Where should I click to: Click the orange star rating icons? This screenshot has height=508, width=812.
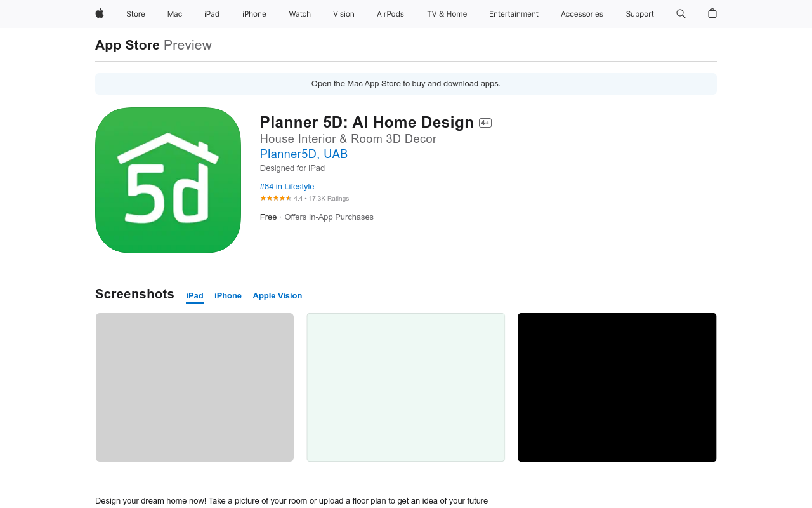275,198
